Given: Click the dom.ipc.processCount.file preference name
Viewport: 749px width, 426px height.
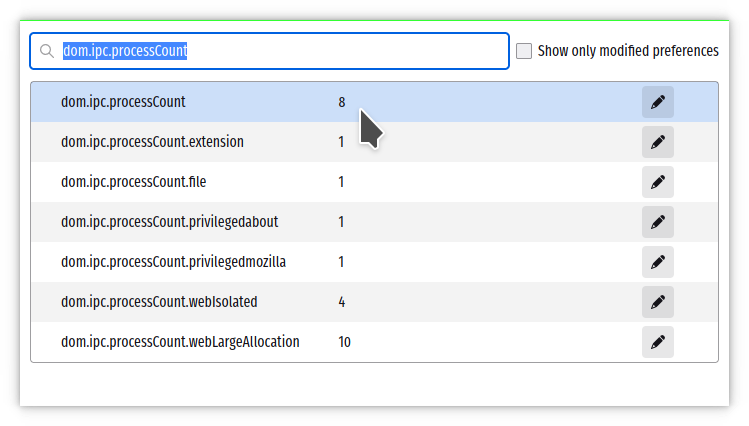Looking at the screenshot, I should [x=133, y=182].
